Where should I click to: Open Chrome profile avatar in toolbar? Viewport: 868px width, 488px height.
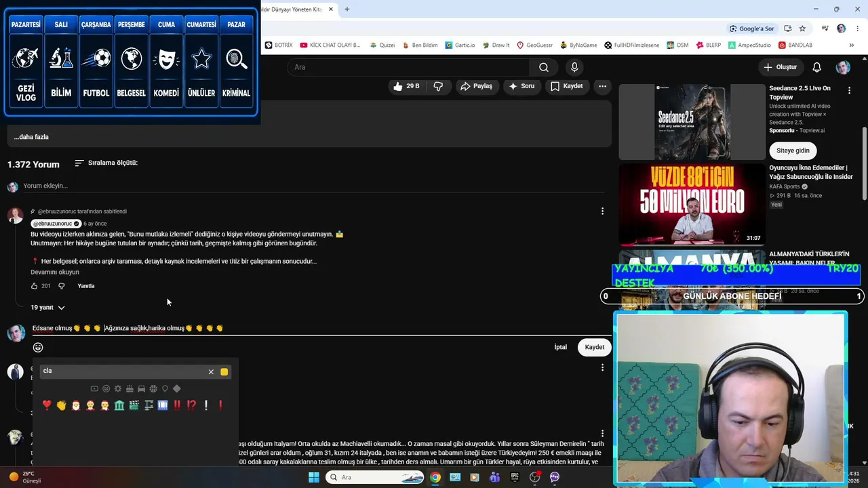coord(842,28)
